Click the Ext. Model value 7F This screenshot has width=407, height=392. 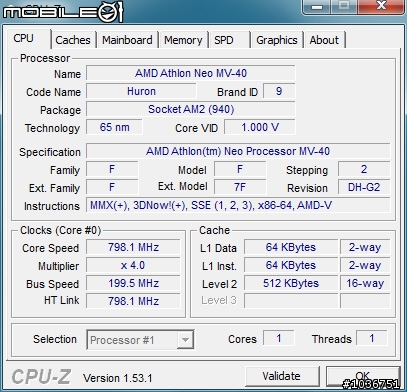click(x=240, y=187)
